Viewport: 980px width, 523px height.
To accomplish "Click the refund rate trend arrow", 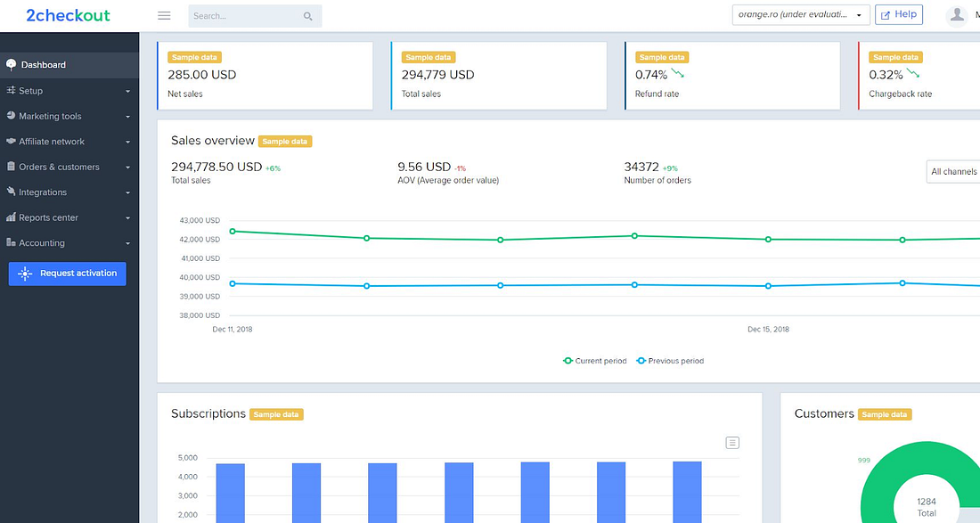I will 678,74.
